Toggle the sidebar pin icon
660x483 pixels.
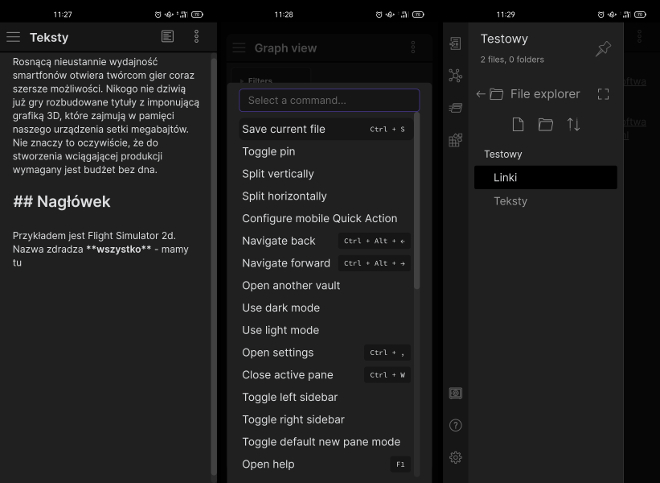pyautogui.click(x=603, y=48)
